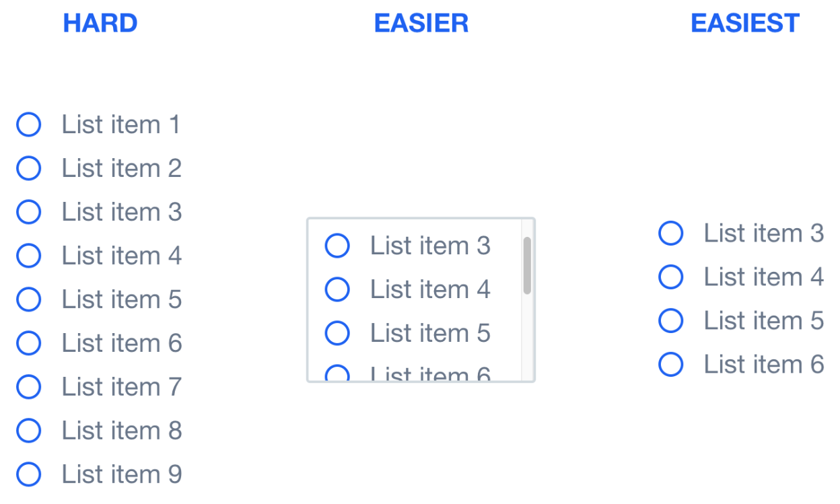This screenshot has width=840, height=504.
Task: Choose List item 4 in EASIEST column
Action: pos(671,277)
